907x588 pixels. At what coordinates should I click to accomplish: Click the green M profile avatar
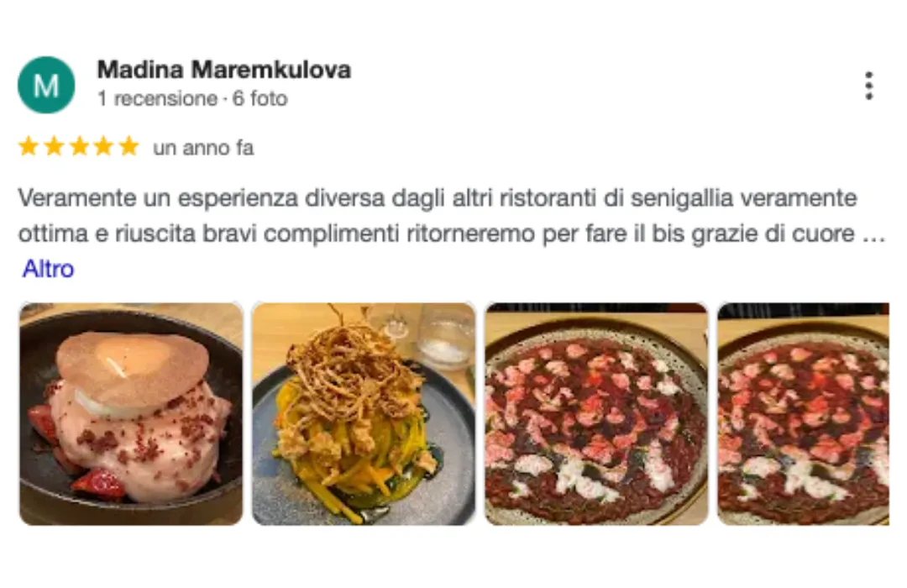pos(46,85)
